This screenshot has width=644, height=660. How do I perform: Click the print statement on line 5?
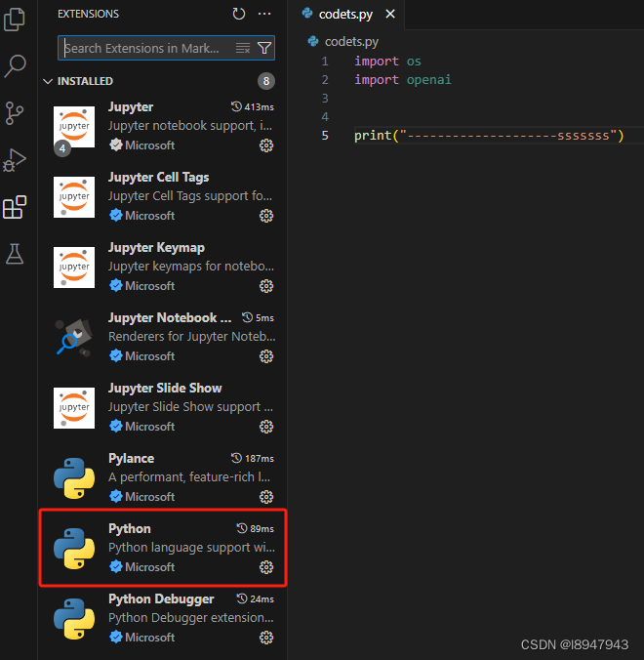[489, 136]
